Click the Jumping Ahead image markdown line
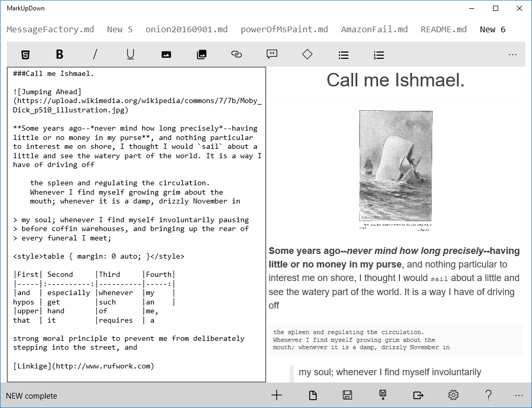Image resolution: width=532 pixels, height=408 pixels. (137, 101)
